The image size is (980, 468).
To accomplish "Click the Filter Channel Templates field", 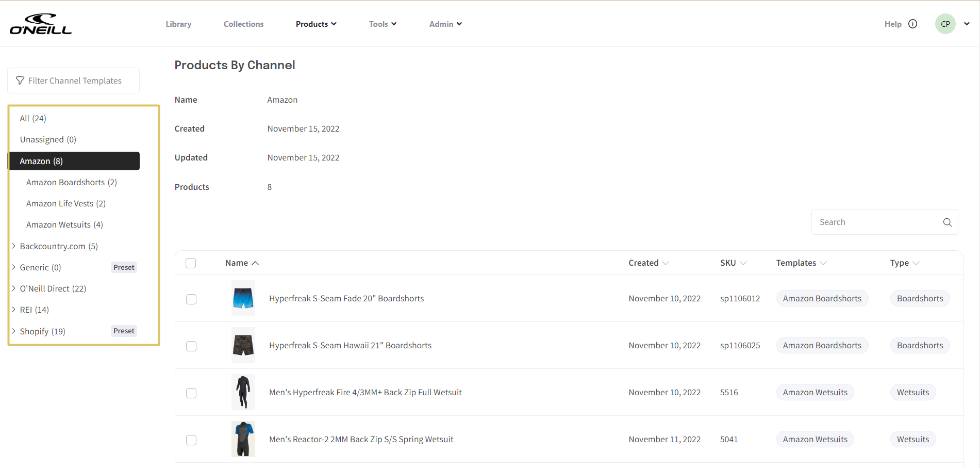I will [x=73, y=80].
